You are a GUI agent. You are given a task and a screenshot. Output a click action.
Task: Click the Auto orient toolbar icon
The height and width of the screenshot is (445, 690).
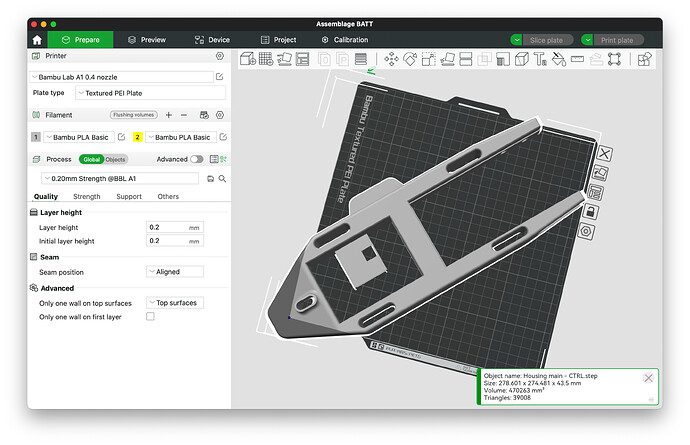point(284,59)
